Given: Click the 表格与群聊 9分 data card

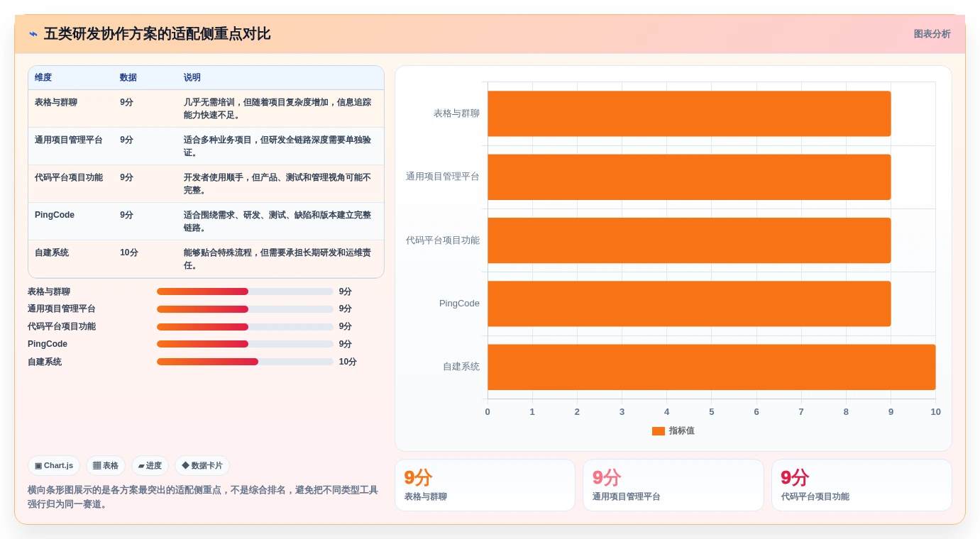Looking at the screenshot, I should [485, 485].
